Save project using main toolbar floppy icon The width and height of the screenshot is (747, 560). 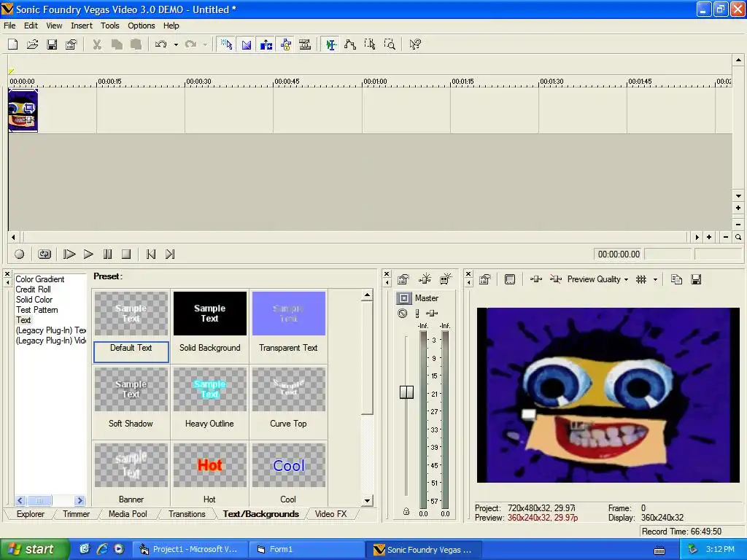[52, 44]
